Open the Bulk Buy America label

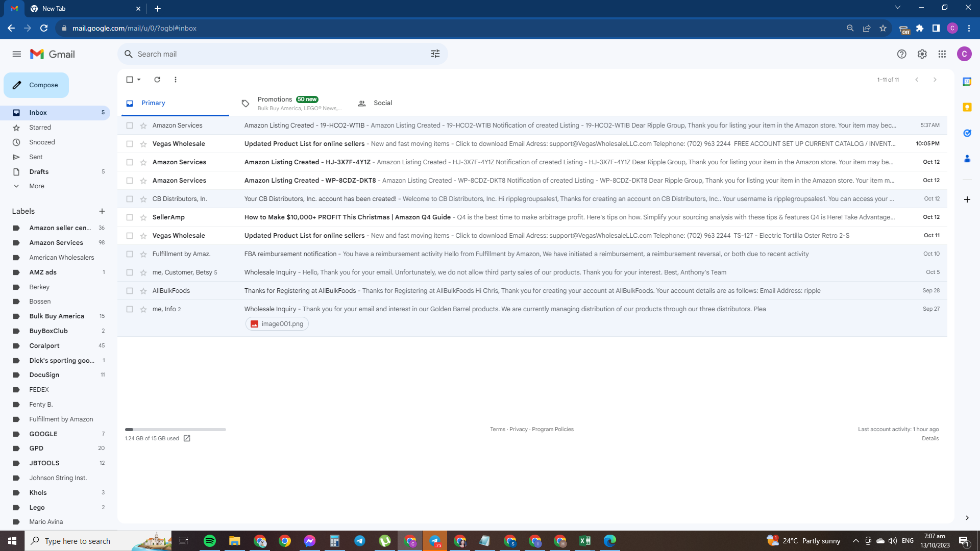click(x=57, y=316)
